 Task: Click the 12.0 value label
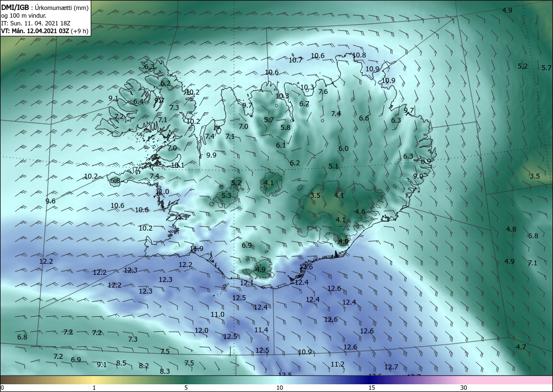tap(202, 330)
